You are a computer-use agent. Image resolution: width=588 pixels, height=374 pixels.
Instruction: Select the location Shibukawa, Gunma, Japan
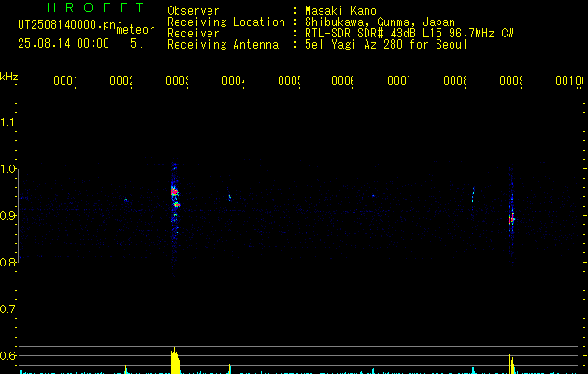pos(380,22)
